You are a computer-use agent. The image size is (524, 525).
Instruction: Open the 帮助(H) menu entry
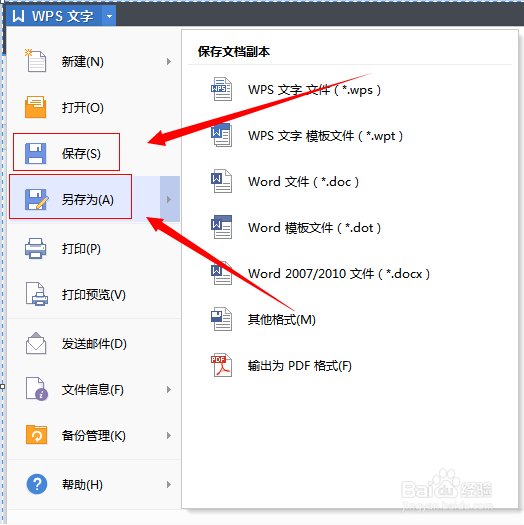point(94,484)
